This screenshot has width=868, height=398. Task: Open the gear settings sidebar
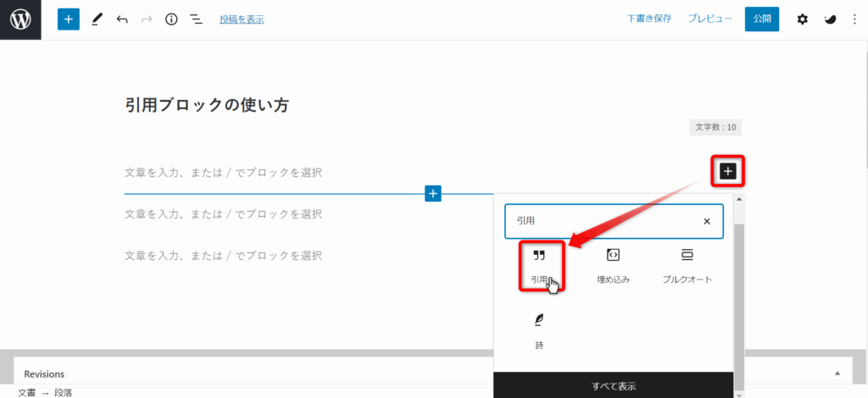802,19
